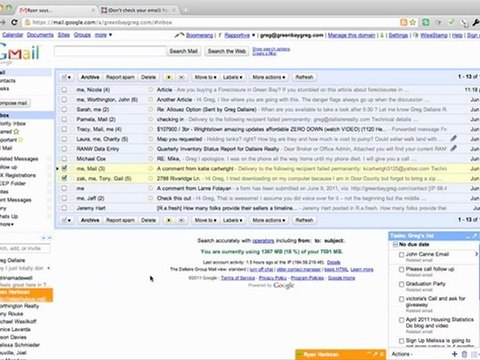
Task: Switch to the Ryan says... browser tab
Action: [x=57, y=10]
